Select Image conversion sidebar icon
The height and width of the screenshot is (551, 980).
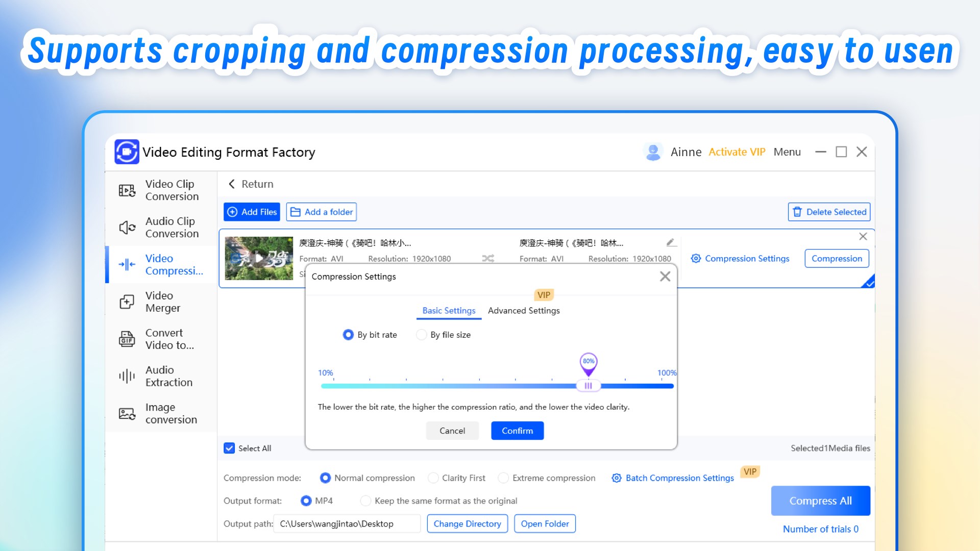(x=127, y=414)
